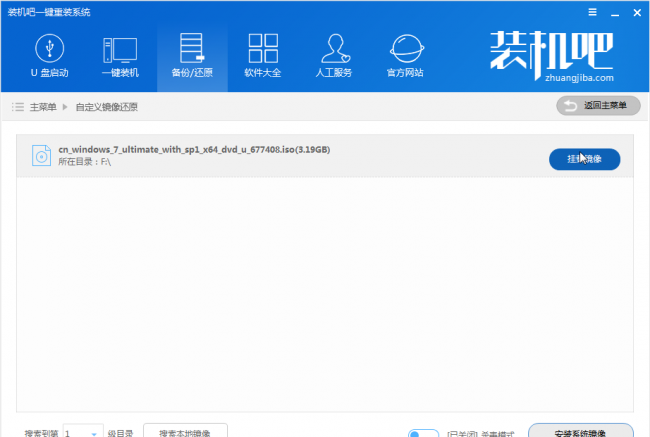
Task: Click the 安装系统镜像 button
Action: coord(580,431)
